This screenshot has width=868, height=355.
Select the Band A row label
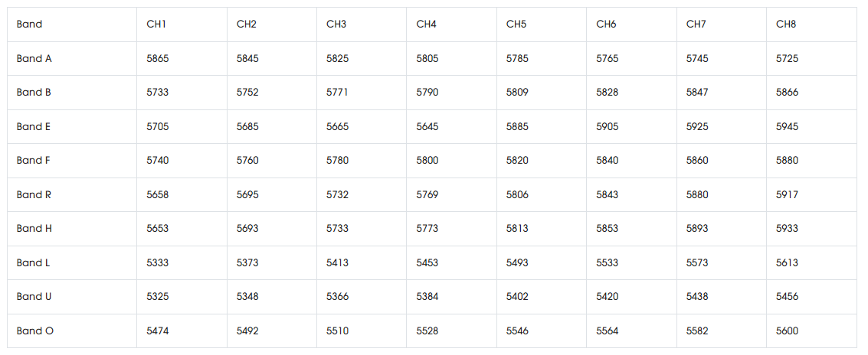click(x=34, y=59)
